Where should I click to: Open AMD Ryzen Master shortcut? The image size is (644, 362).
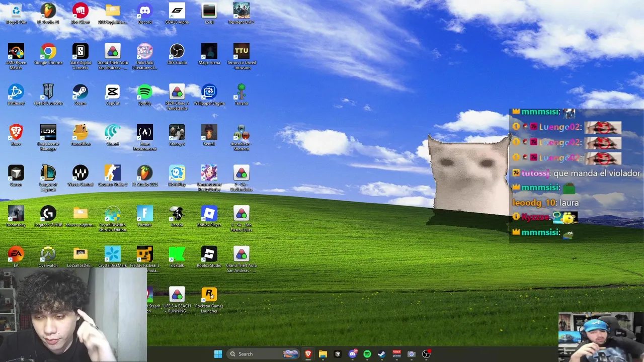(16, 57)
